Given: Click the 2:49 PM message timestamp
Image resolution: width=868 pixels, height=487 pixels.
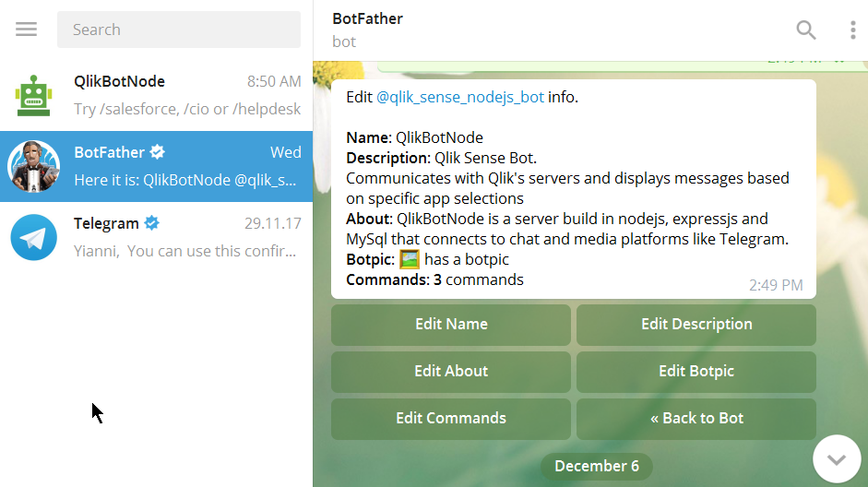Looking at the screenshot, I should coord(776,285).
